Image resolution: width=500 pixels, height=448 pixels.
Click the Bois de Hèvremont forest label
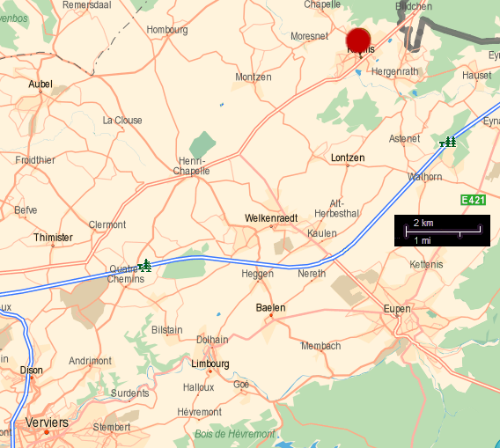tap(235, 434)
